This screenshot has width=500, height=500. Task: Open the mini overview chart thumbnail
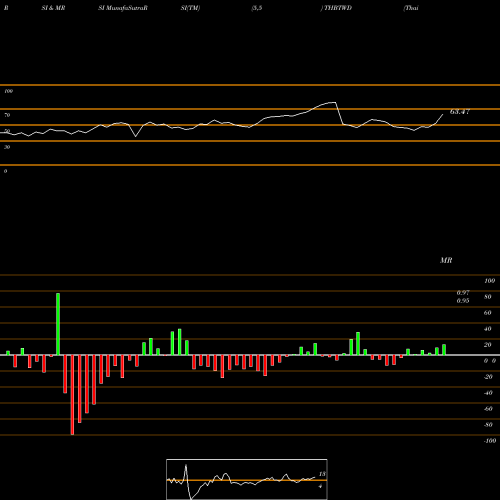pos(247,479)
